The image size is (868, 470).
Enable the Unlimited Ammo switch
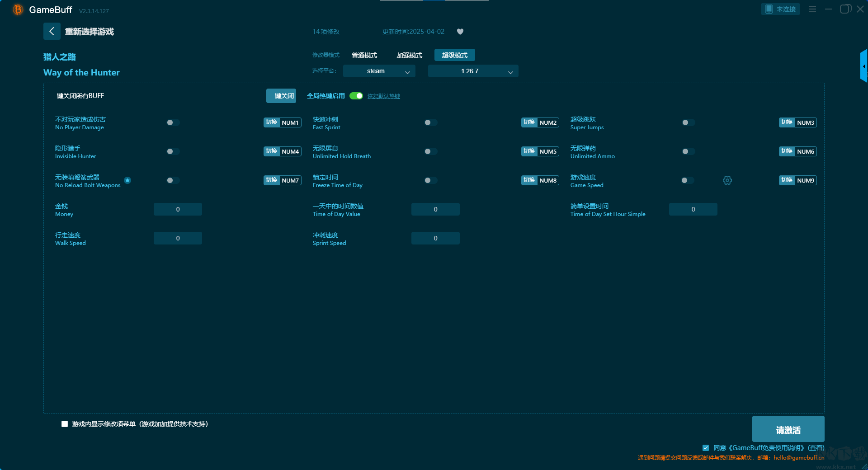point(688,151)
